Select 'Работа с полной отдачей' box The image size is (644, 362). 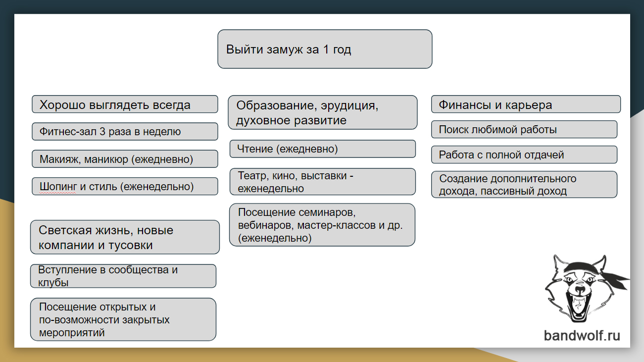(x=524, y=155)
